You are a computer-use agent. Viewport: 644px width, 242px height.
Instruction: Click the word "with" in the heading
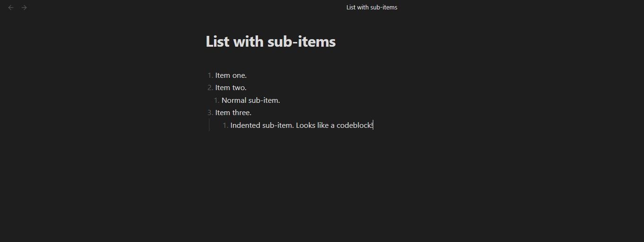249,42
